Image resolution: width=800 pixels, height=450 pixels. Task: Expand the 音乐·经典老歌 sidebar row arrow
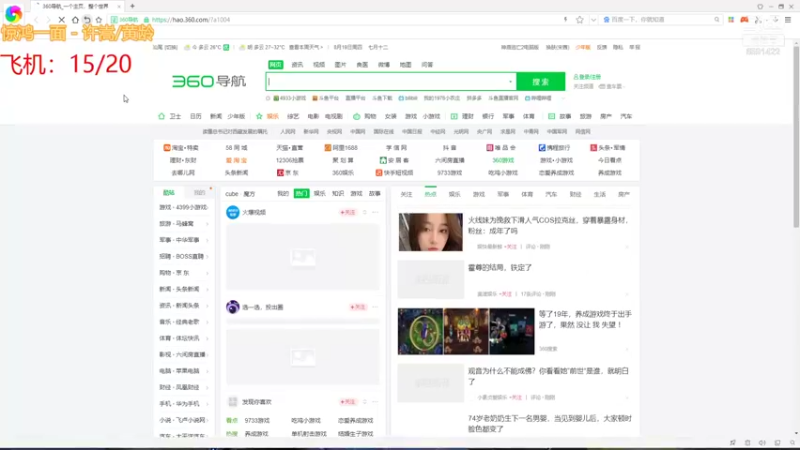coord(207,322)
